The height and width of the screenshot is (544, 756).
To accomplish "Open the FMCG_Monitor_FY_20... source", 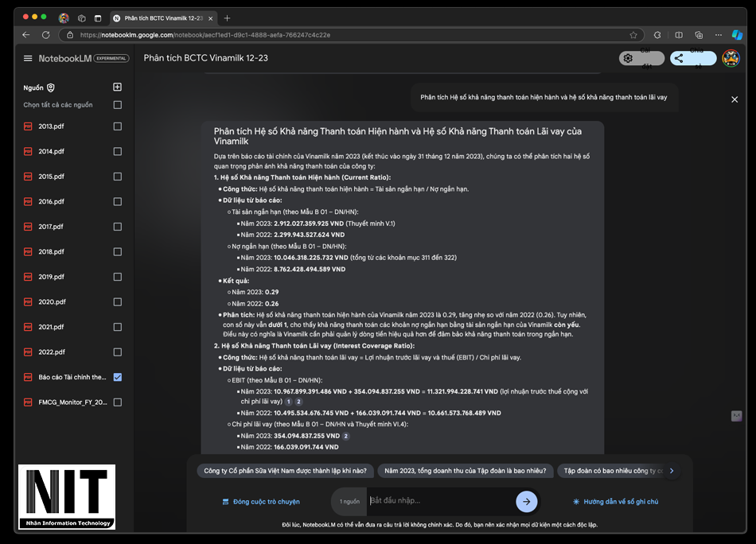I will pyautogui.click(x=72, y=402).
